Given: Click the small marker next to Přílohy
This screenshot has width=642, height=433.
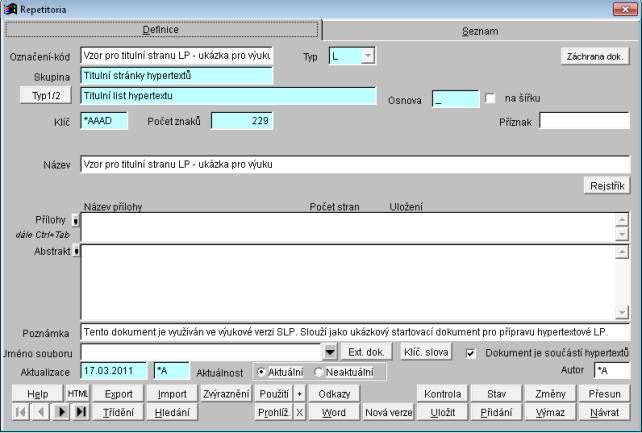Looking at the screenshot, I should click(x=76, y=218).
